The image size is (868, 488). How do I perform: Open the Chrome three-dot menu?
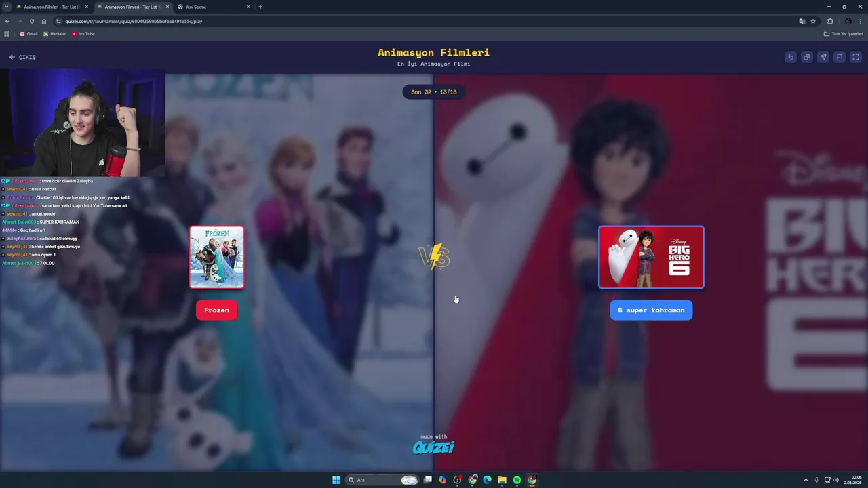tap(861, 21)
